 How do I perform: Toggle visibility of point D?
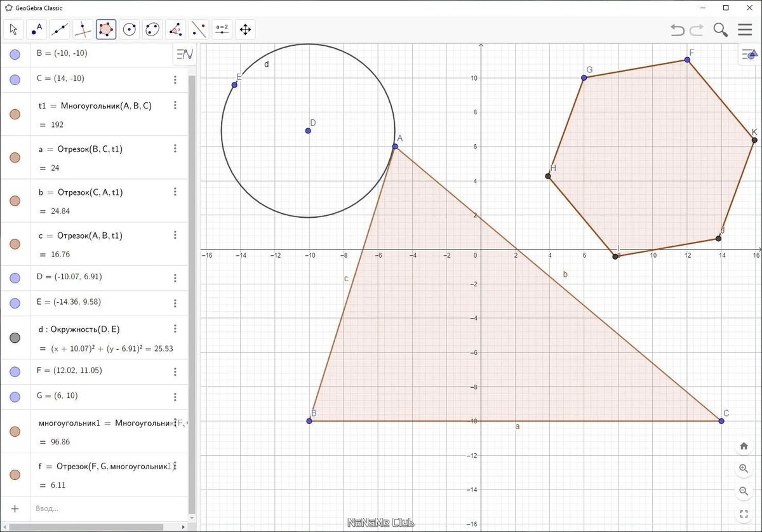tap(15, 277)
